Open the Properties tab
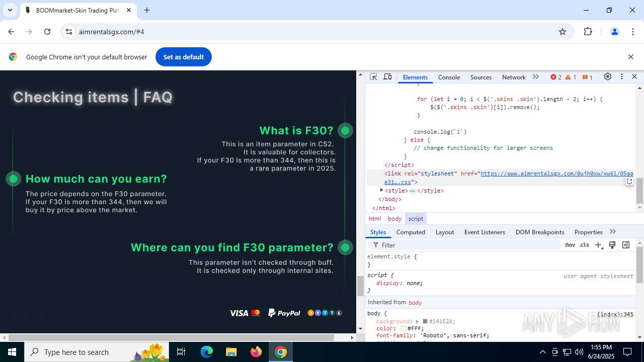The width and height of the screenshot is (644, 362). [x=588, y=232]
